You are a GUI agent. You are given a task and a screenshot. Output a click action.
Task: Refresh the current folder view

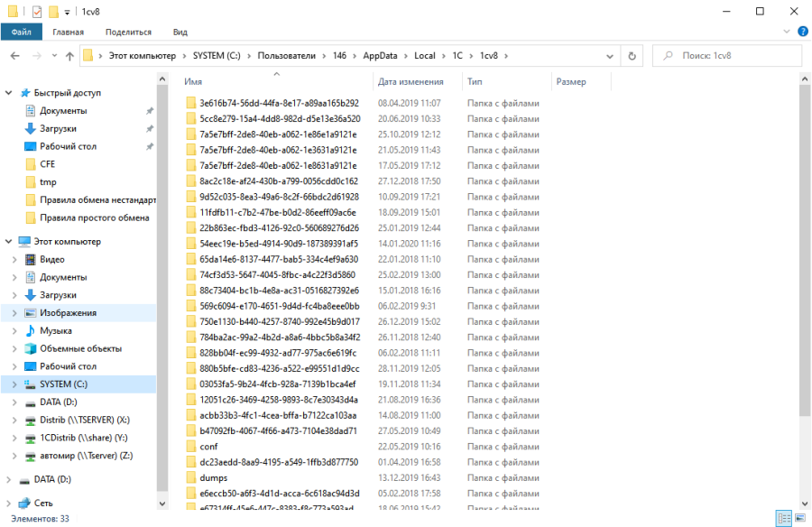click(x=632, y=56)
